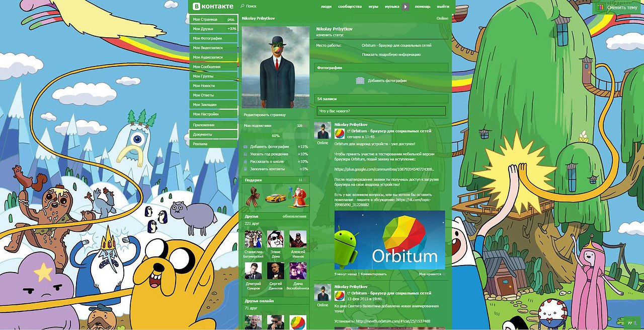Click the Orbitum icon in the 11:45 post
644x330 pixels.
point(340,134)
